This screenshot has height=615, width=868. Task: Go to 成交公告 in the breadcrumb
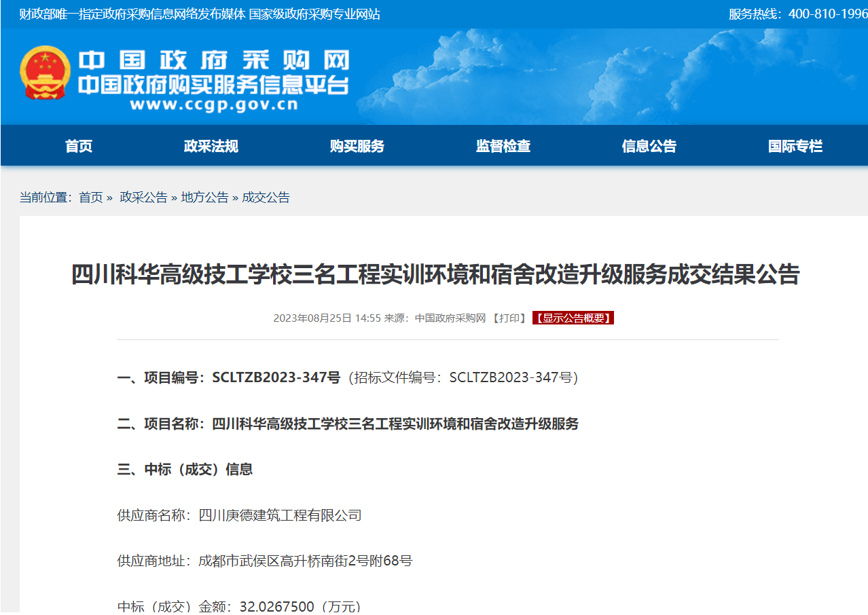tap(266, 198)
